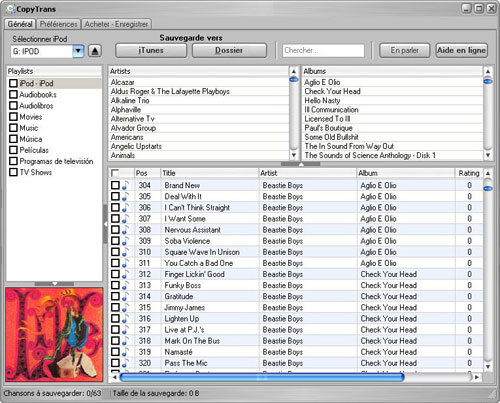Check the box for track 312 Finger Lickin' Good

tap(115, 274)
